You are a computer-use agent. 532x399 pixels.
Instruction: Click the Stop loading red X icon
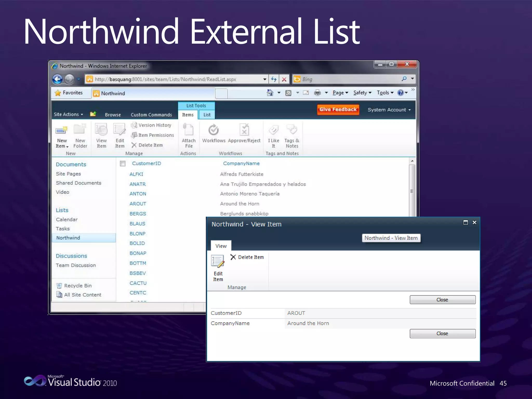pyautogui.click(x=284, y=79)
